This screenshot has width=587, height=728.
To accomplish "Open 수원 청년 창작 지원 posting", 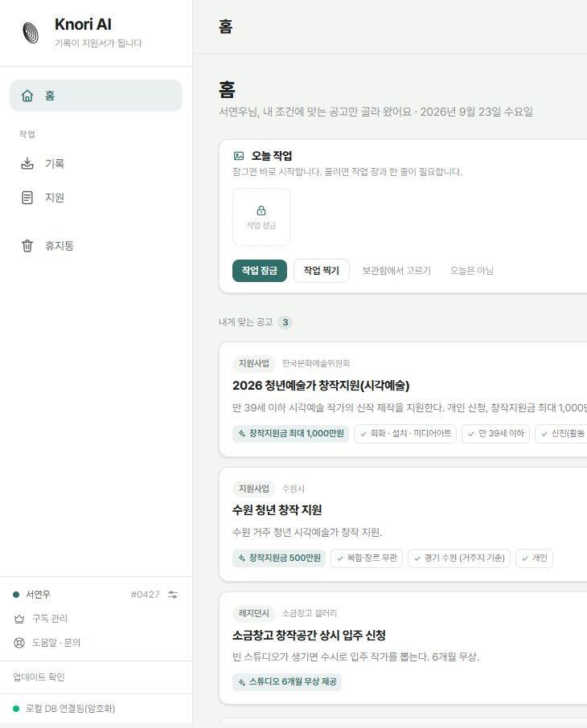I will pos(277,509).
